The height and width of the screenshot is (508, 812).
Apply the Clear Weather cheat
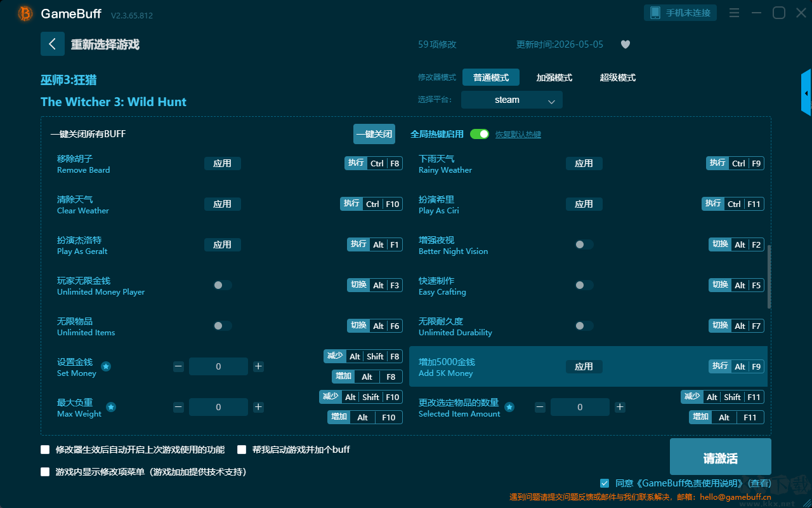(x=223, y=204)
